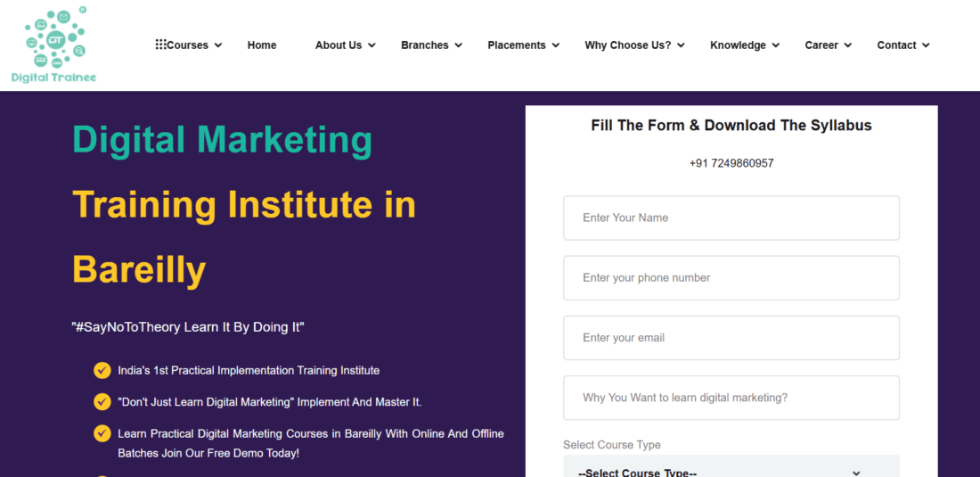Click checkmark icon beside Learn Practical Digital Marketing
This screenshot has height=477, width=980.
pos(102,433)
